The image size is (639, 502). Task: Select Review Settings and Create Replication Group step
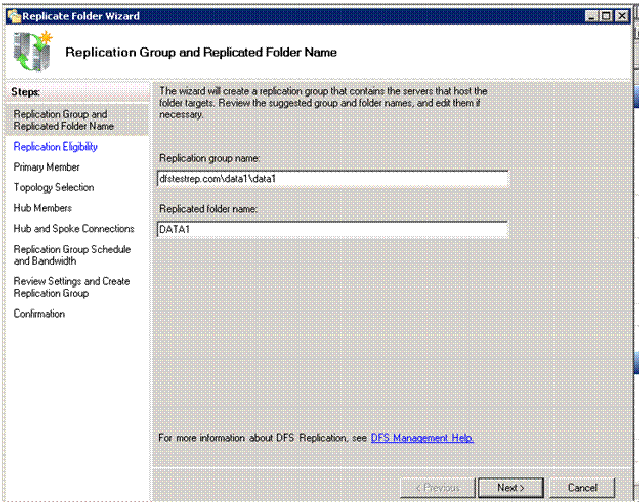72,287
